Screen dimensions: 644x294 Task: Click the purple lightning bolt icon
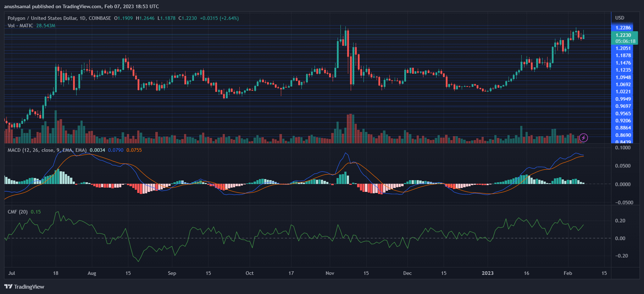pos(583,138)
